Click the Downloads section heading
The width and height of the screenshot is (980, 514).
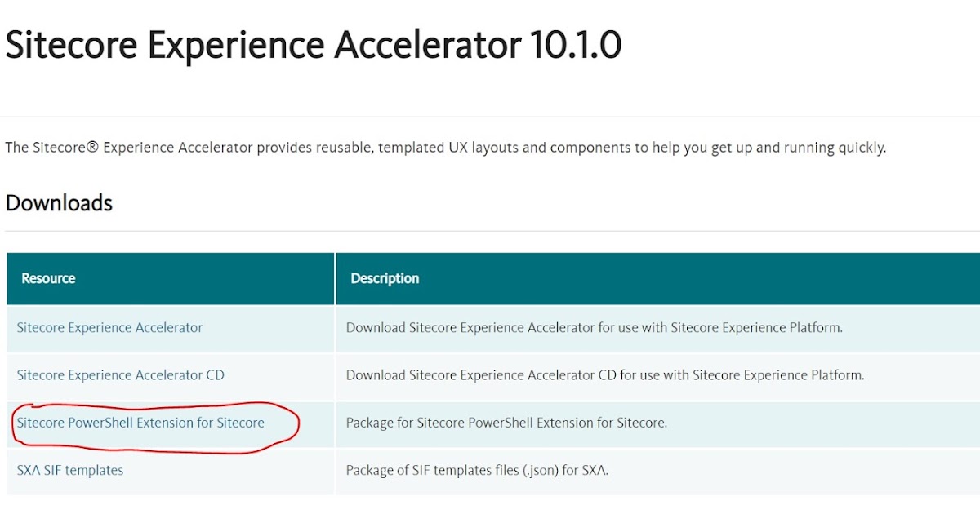coord(58,203)
